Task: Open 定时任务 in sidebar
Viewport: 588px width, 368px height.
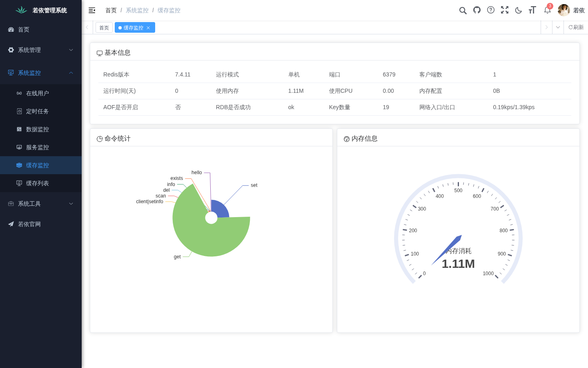Action: (41, 111)
